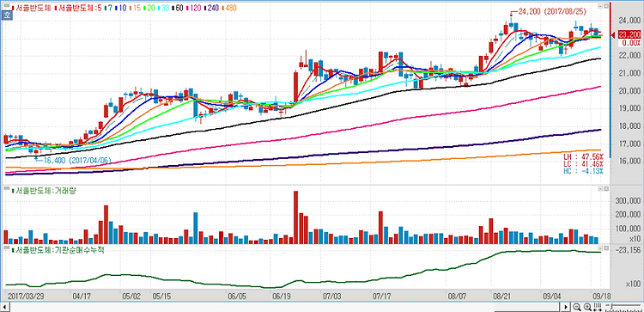Click the 0.00% change value
The height and width of the screenshot is (312, 644).
click(632, 43)
